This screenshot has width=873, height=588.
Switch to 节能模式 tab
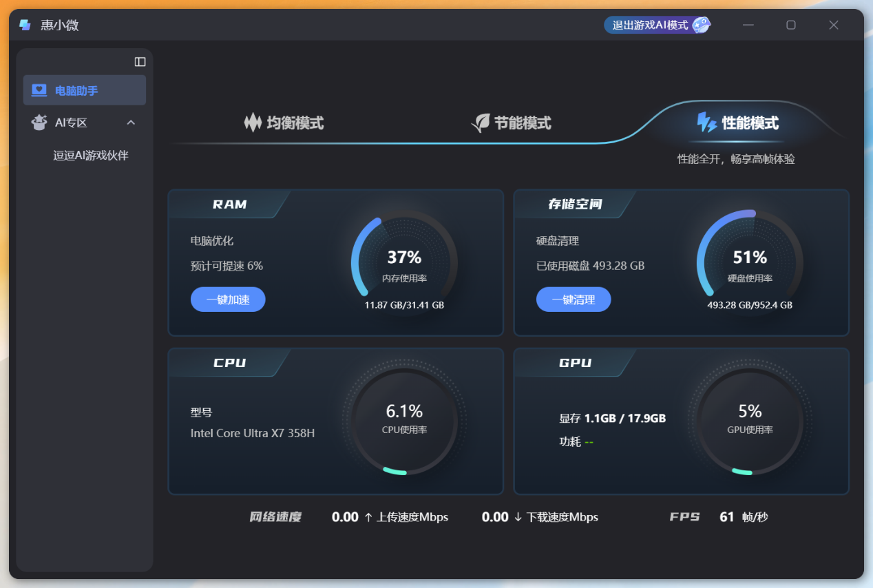point(511,123)
